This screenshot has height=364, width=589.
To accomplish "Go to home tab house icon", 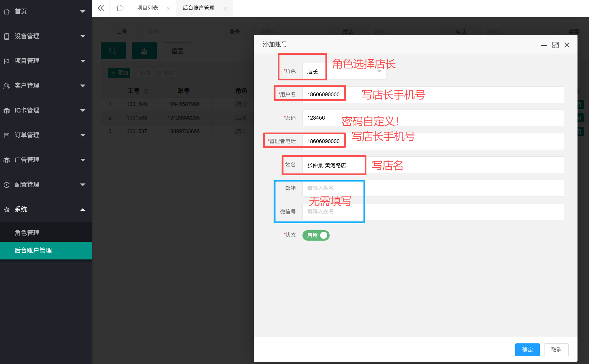I will point(120,8).
